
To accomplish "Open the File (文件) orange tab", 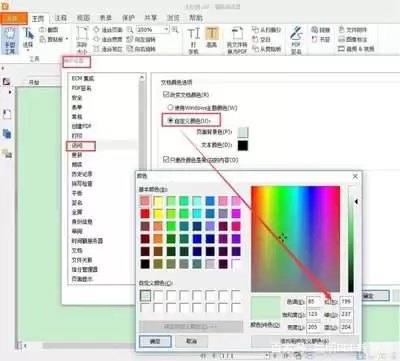I will coord(14,18).
